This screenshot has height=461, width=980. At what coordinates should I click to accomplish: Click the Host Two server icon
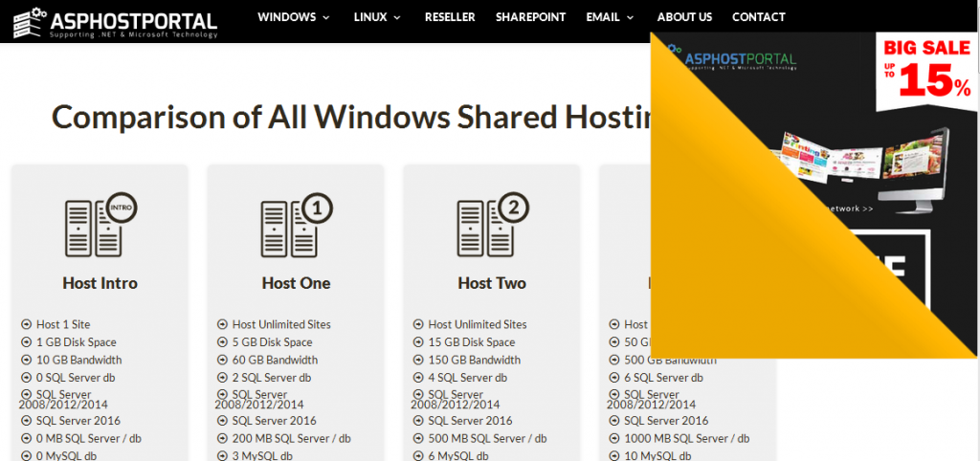pyautogui.click(x=493, y=225)
